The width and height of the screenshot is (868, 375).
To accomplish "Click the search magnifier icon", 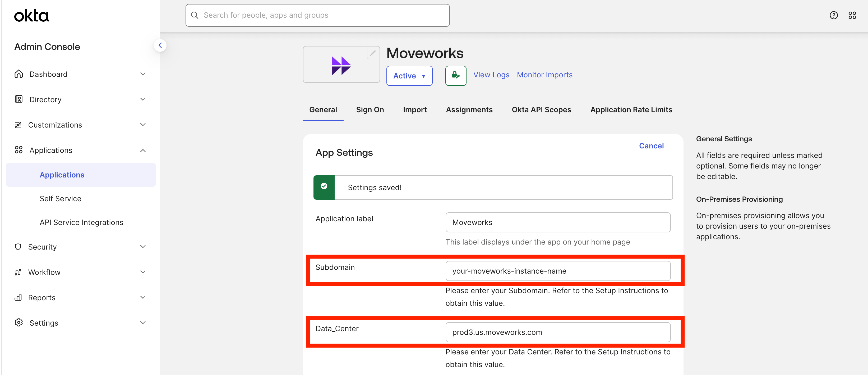I will 195,15.
